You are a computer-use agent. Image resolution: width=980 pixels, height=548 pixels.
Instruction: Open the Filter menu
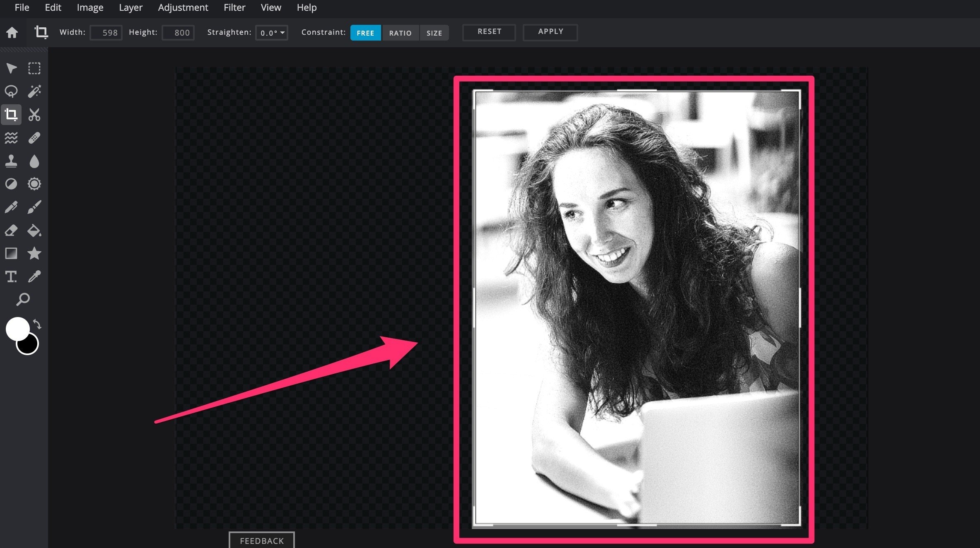234,7
